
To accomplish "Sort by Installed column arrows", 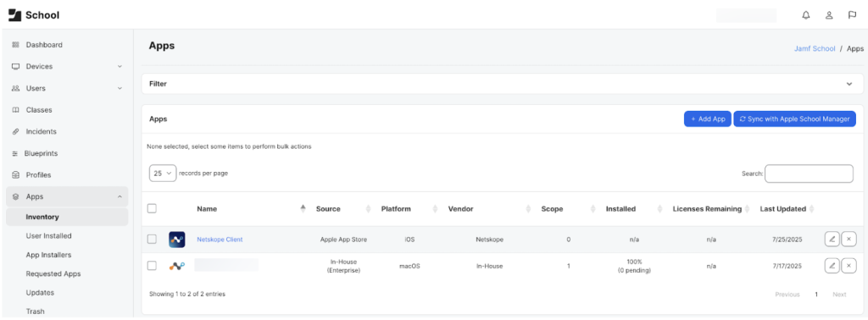I will tap(659, 209).
